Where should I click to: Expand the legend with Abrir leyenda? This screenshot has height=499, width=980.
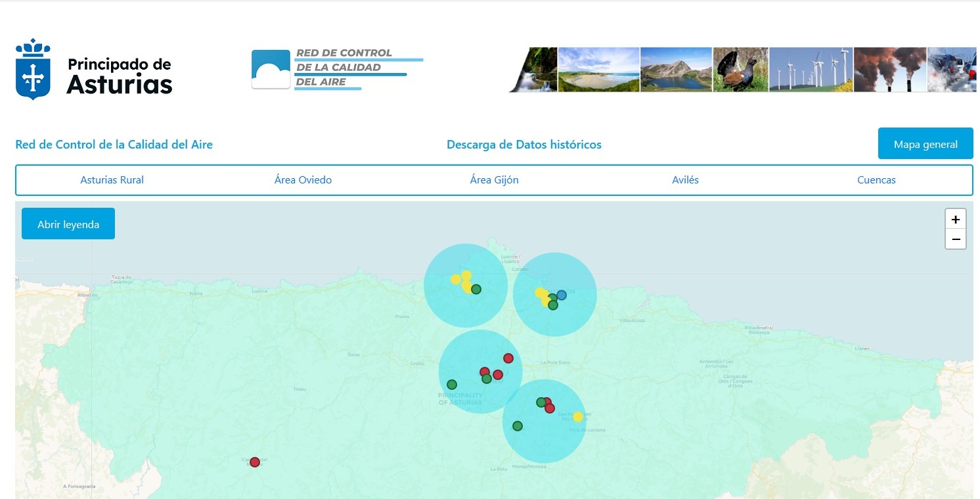[68, 224]
